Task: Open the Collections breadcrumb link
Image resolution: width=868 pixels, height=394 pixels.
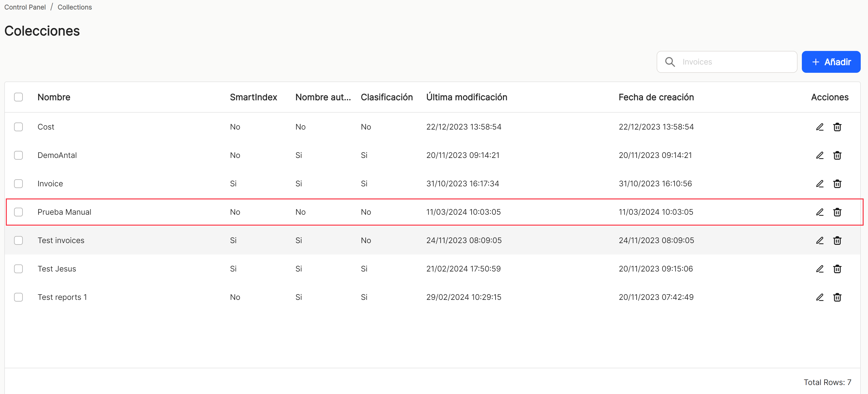Action: click(75, 7)
